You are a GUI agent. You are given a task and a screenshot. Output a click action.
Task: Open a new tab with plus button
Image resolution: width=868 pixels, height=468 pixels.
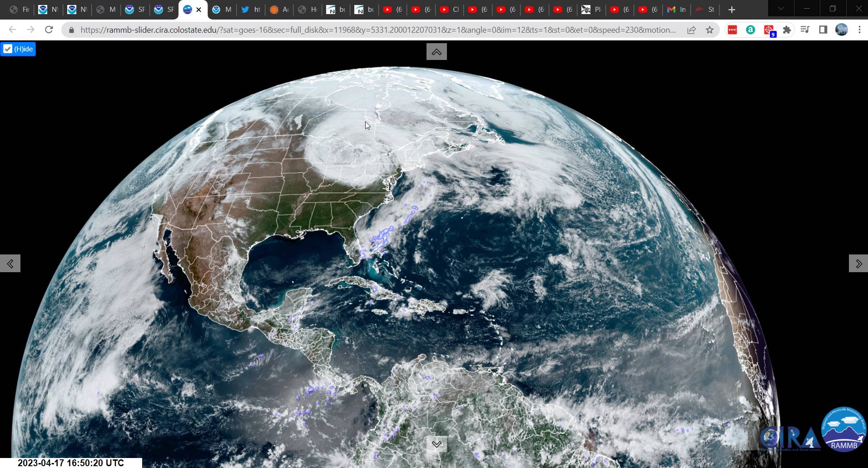(731, 10)
